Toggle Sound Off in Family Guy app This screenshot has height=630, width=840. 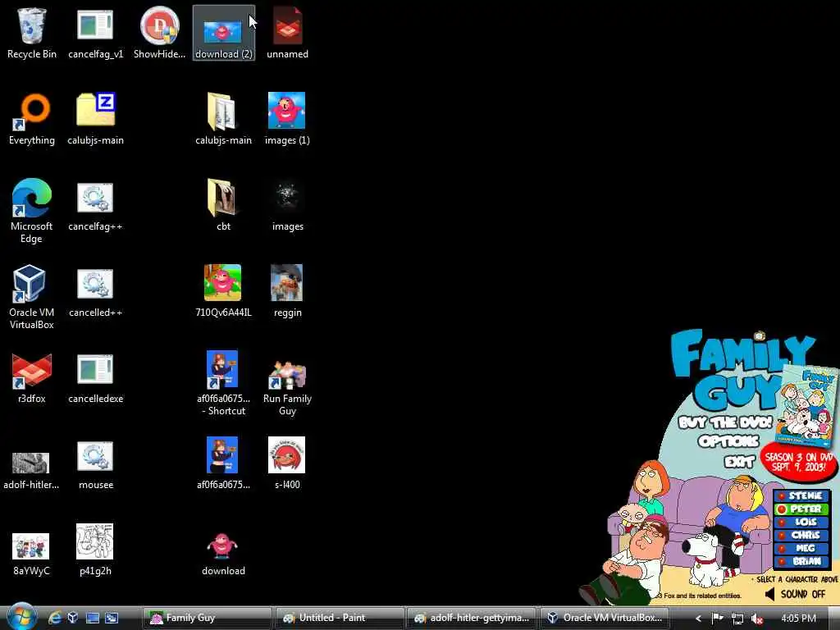[x=795, y=594]
